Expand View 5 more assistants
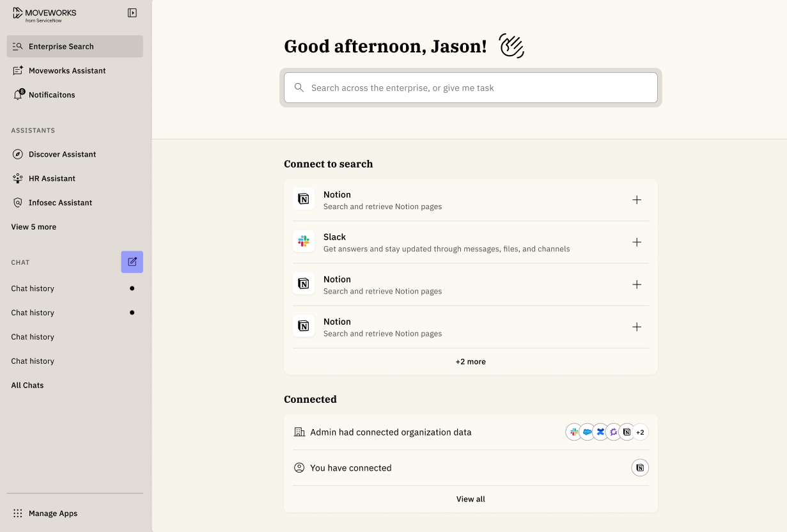The width and height of the screenshot is (787, 532). 33,227
